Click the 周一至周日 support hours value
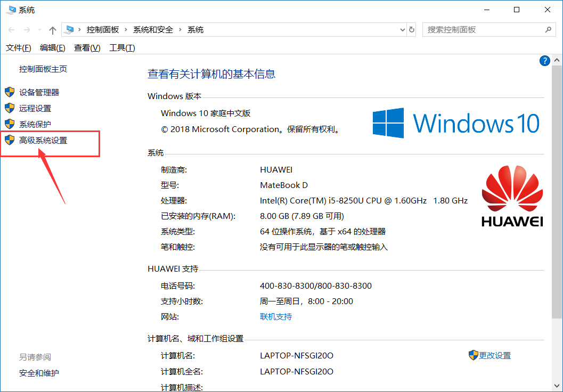 click(306, 301)
